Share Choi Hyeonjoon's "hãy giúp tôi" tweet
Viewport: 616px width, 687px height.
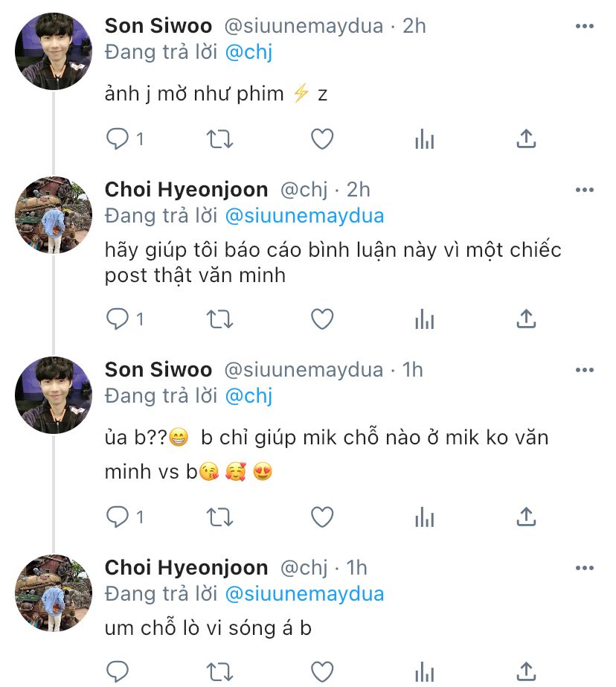[526, 319]
